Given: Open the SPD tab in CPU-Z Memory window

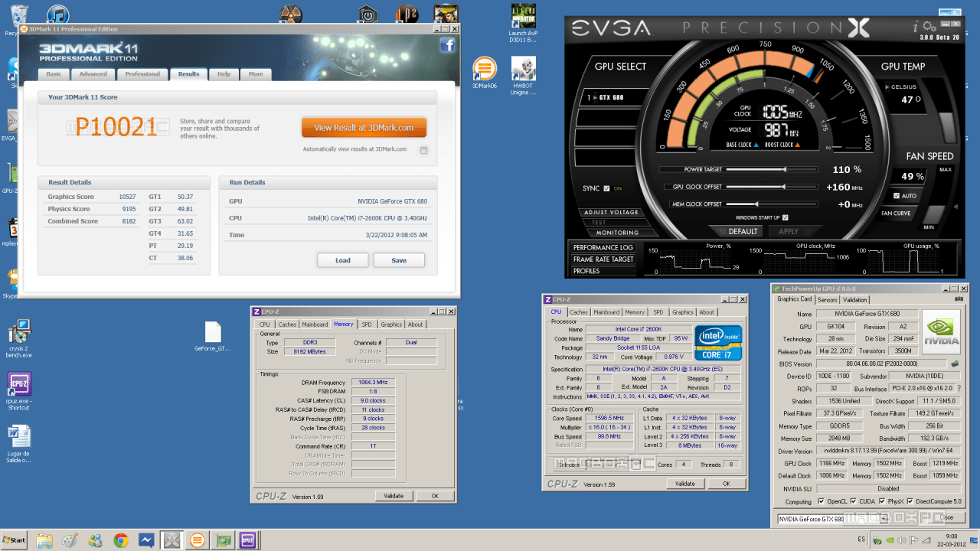Looking at the screenshot, I should (367, 324).
